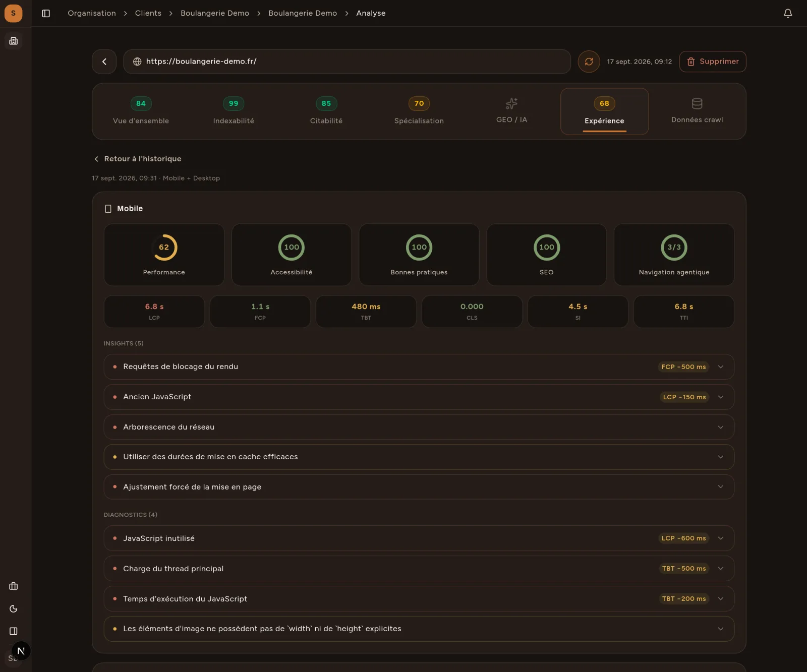
Task: Open the building icon in left sidebar
Action: point(14,41)
